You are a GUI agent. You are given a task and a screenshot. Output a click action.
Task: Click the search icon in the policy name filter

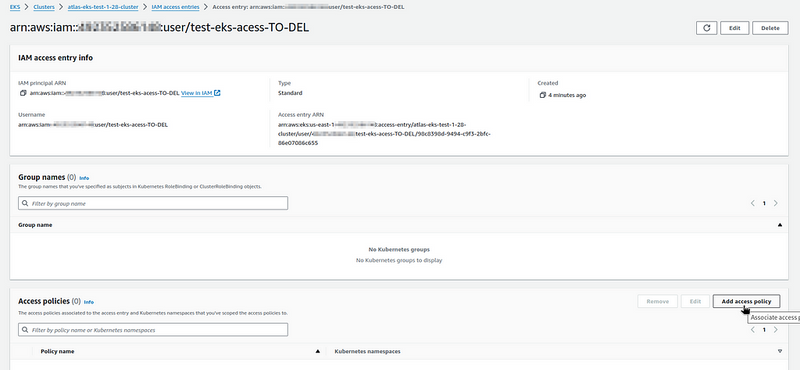tap(25, 330)
